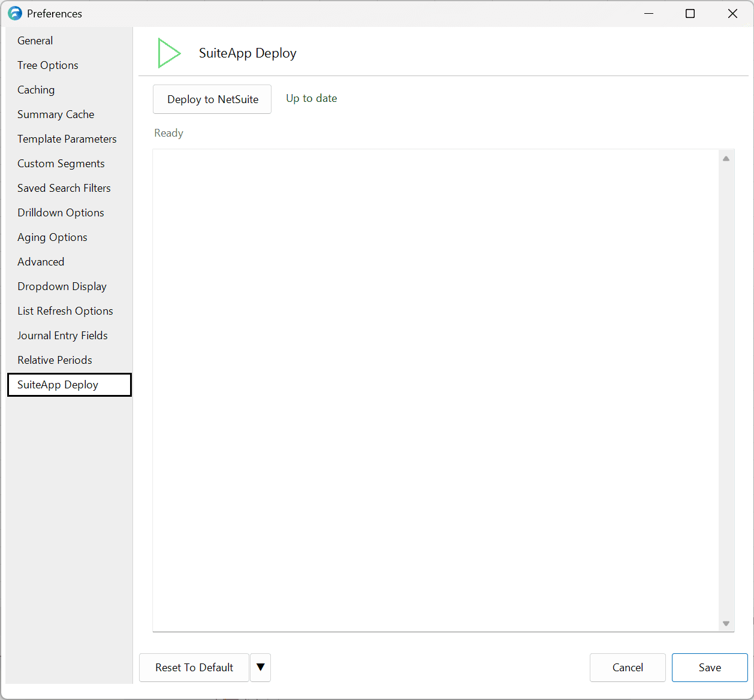This screenshot has height=700, width=754.
Task: Click the green SuiteApp Deploy play icon
Action: 168,53
